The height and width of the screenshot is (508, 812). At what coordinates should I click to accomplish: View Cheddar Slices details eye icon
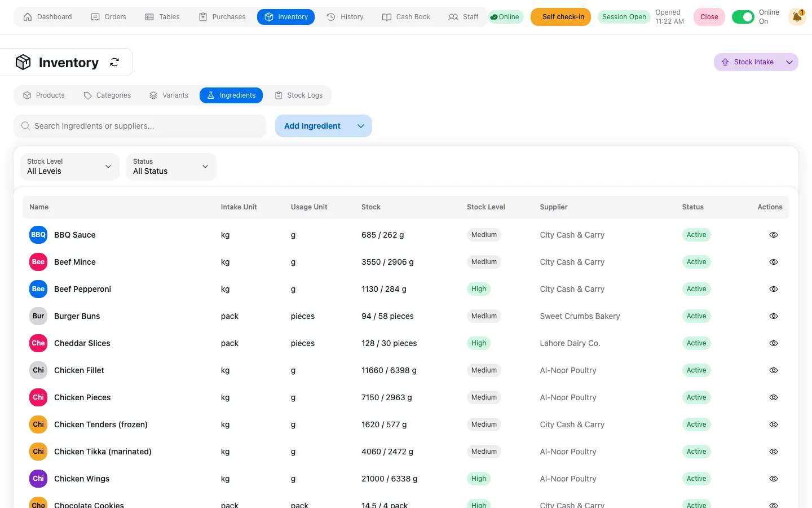pos(774,343)
